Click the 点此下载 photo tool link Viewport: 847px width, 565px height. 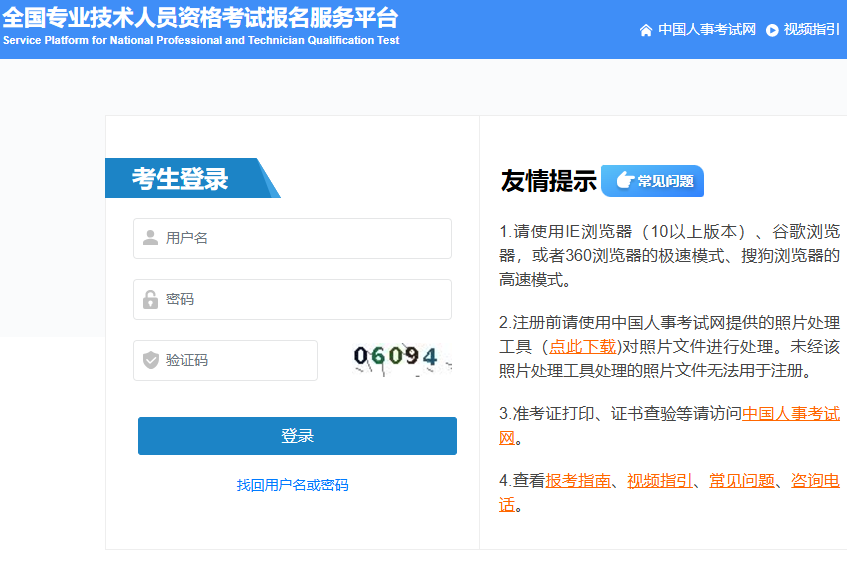point(582,347)
